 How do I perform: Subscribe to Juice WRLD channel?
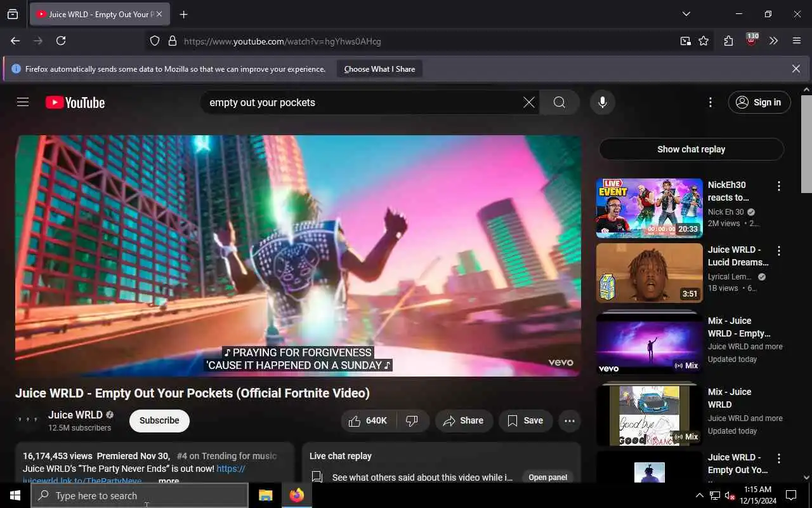[159, 420]
